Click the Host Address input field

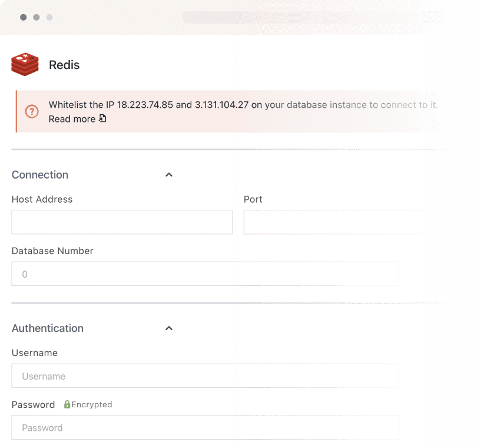coord(122,222)
